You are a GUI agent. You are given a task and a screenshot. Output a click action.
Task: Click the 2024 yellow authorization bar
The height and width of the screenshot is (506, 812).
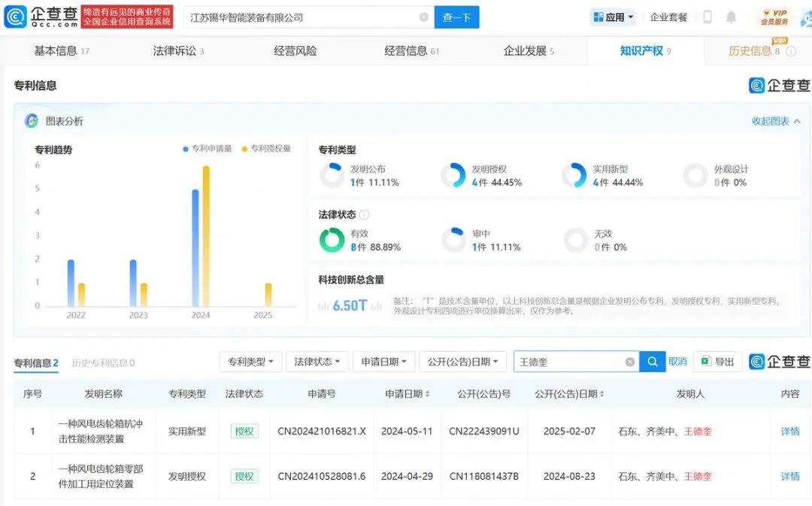click(206, 235)
